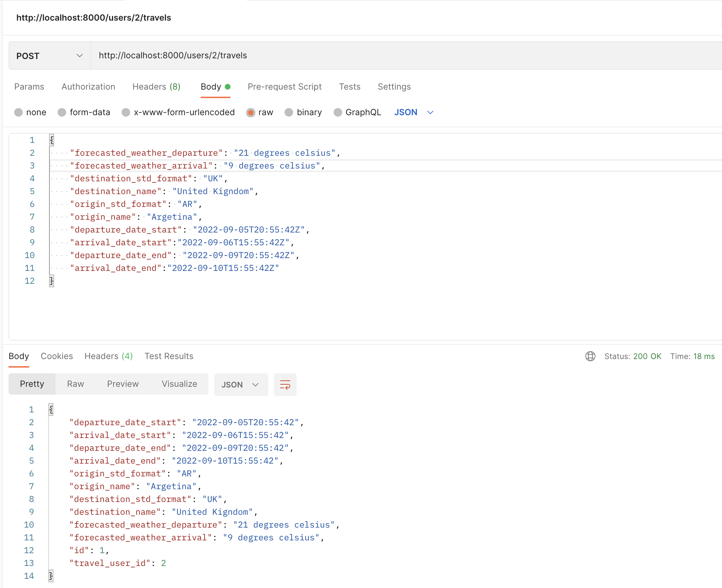Open the blue JSON body format dropdown

[x=414, y=112]
